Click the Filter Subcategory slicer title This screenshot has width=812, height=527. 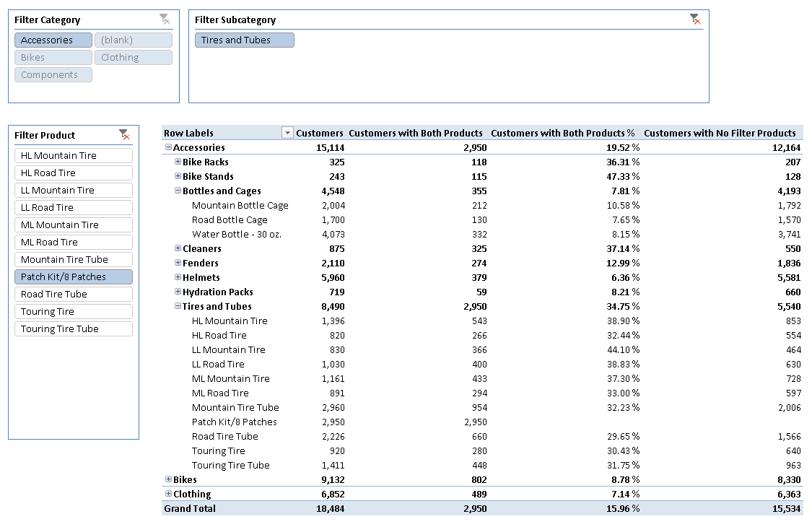click(x=235, y=19)
